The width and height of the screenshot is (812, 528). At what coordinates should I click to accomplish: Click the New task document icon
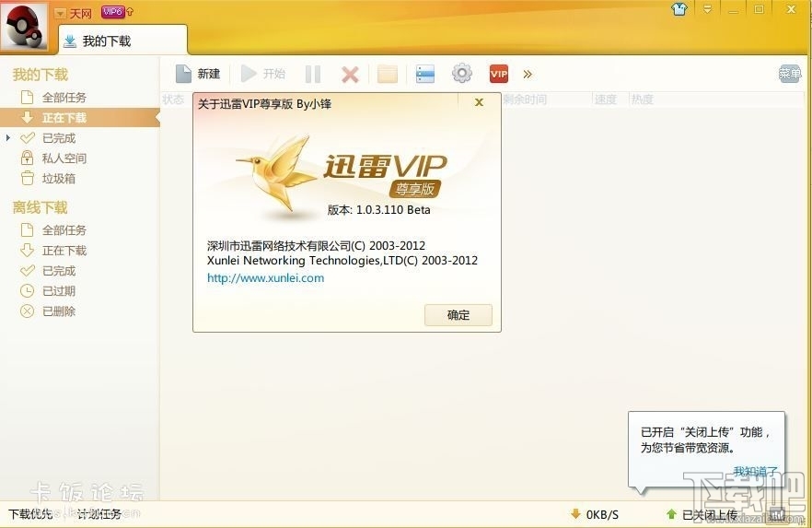183,74
